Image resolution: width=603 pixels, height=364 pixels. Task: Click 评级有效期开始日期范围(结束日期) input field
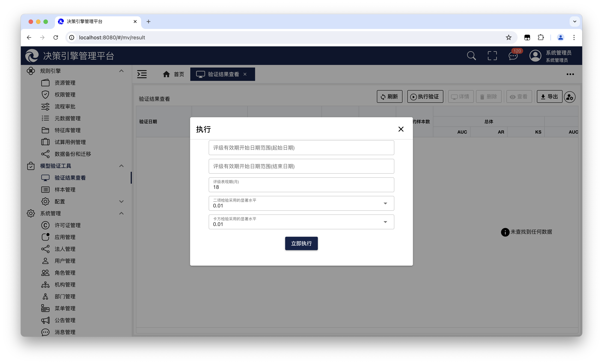tap(301, 166)
